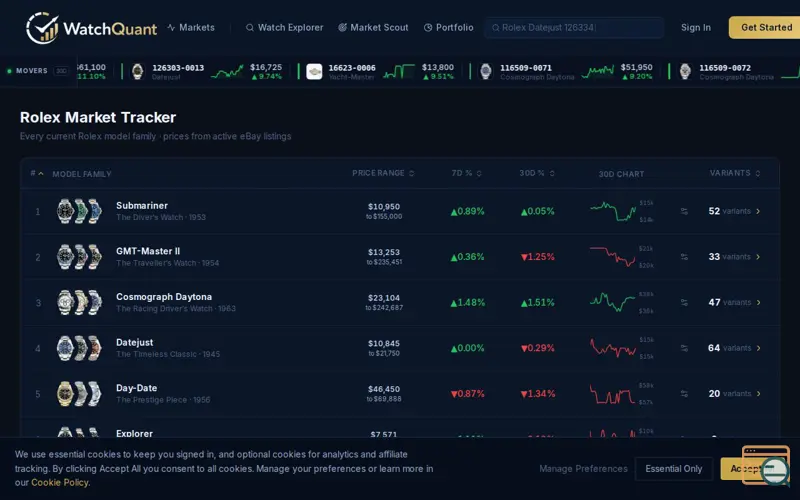
Task: Click the Get Started button
Action: point(766,28)
